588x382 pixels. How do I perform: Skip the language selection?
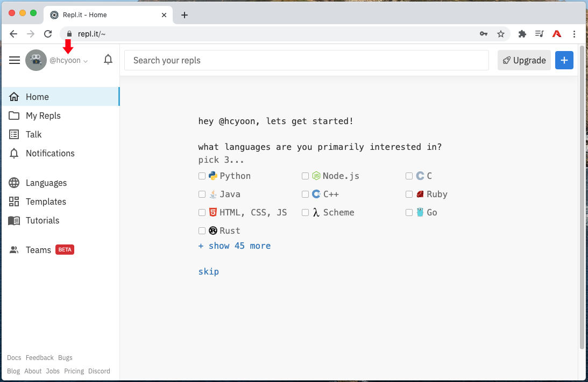point(209,271)
